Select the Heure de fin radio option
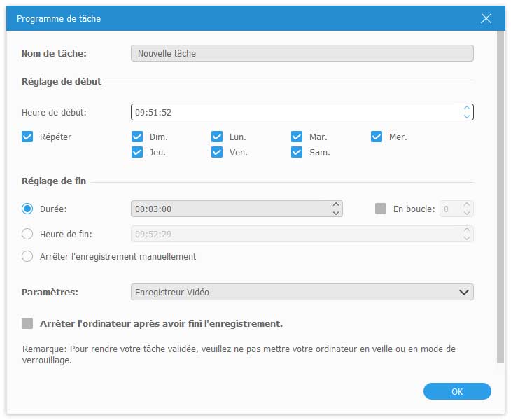The width and height of the screenshot is (511, 420). [27, 234]
